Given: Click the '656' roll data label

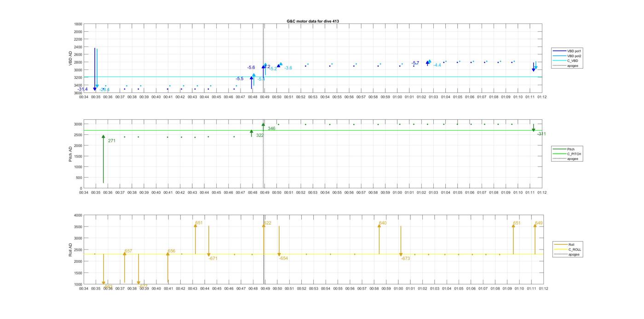Looking at the screenshot, I should pos(172,251).
